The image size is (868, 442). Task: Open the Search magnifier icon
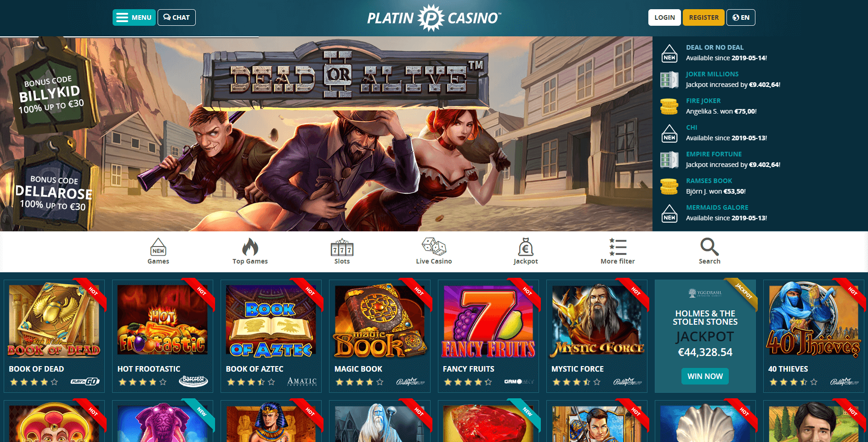(x=709, y=247)
